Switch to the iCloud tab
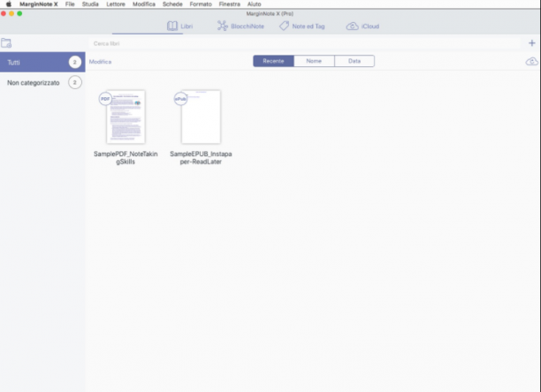The image size is (541, 392). click(x=362, y=26)
